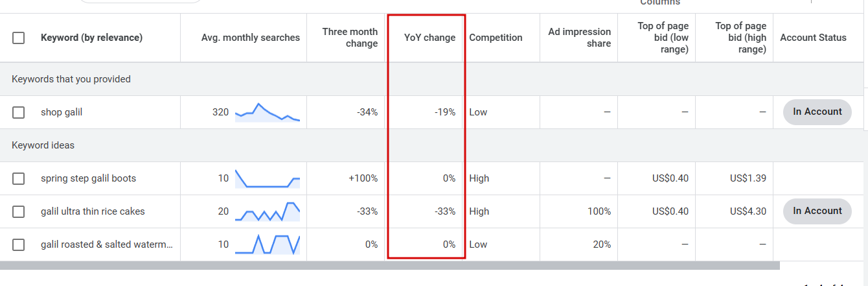Click the horizontal scrollbar below table
Viewport: 868px width, 286px height.
pyautogui.click(x=390, y=265)
